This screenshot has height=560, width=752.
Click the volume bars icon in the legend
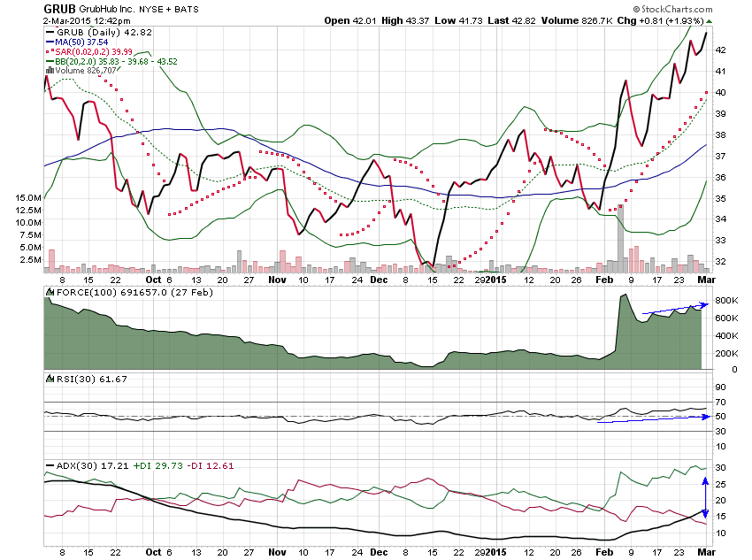[x=50, y=71]
